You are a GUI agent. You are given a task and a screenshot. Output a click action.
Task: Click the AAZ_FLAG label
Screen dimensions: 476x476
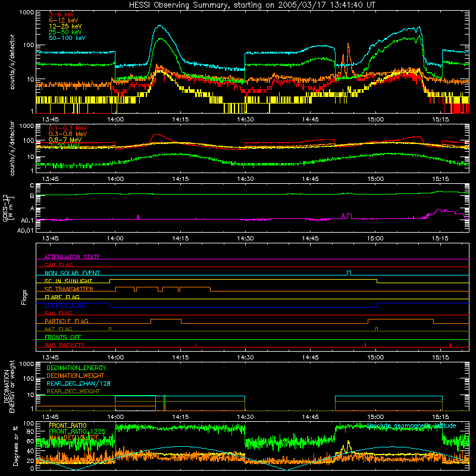[58, 329]
